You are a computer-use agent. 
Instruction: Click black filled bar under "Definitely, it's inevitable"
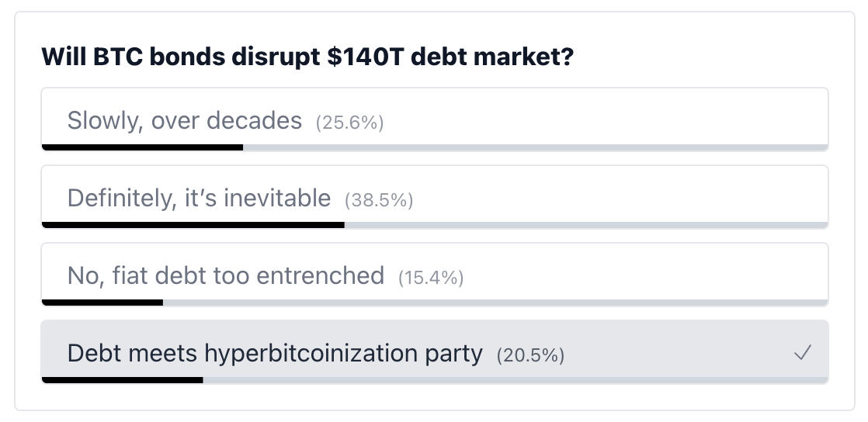tap(193, 224)
